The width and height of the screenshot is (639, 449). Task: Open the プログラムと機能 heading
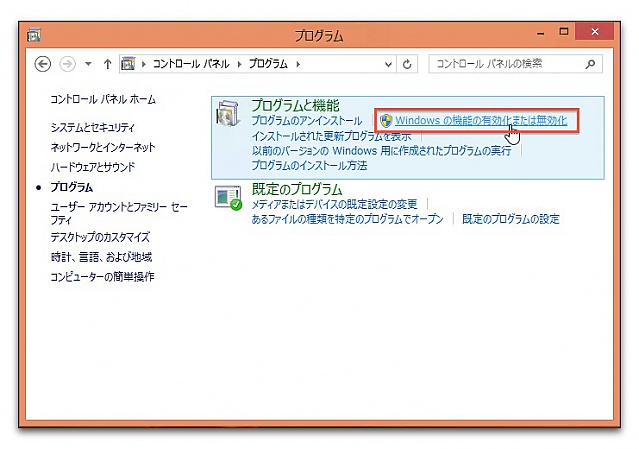pos(295,106)
